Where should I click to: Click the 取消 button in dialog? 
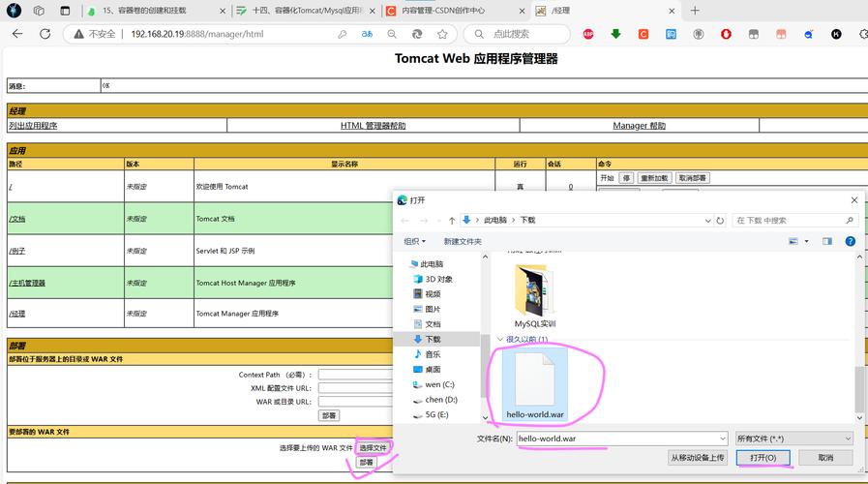click(825, 458)
